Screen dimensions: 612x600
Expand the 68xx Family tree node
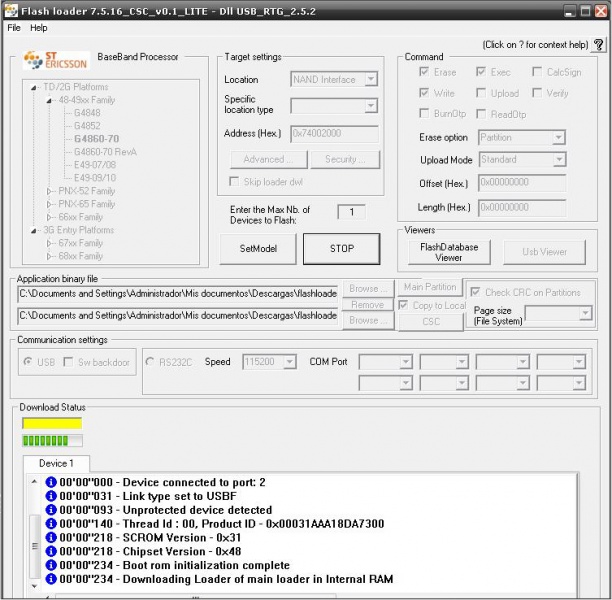coord(49,256)
